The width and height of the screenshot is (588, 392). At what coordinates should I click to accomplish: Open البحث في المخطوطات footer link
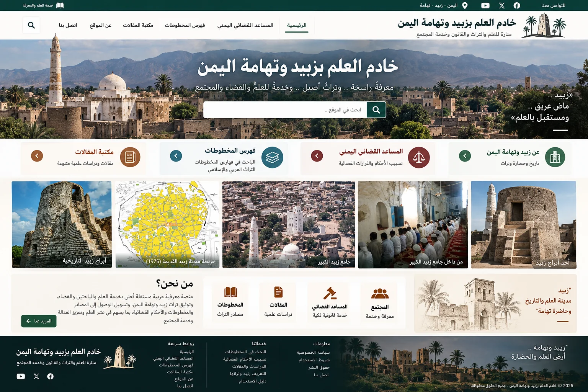(x=246, y=352)
